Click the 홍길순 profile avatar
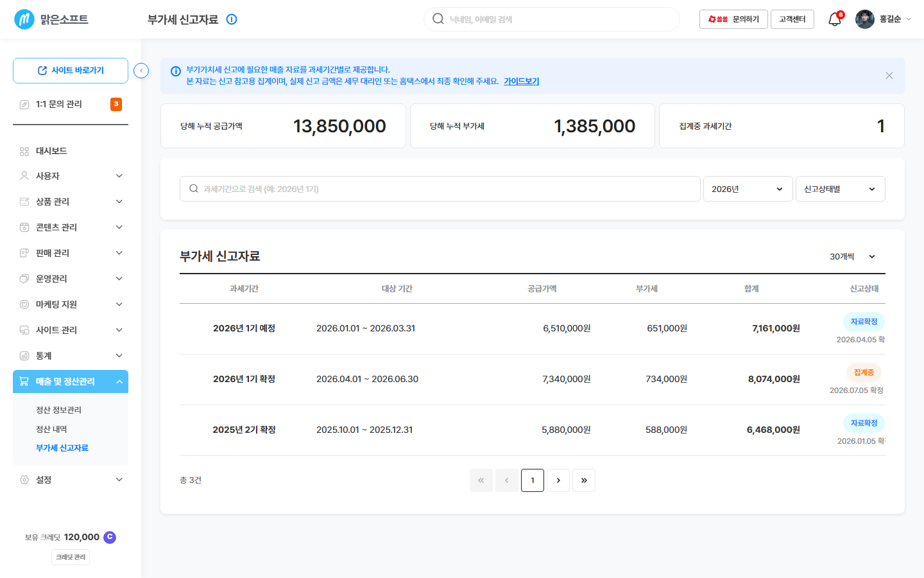The height and width of the screenshot is (578, 924). (x=865, y=19)
